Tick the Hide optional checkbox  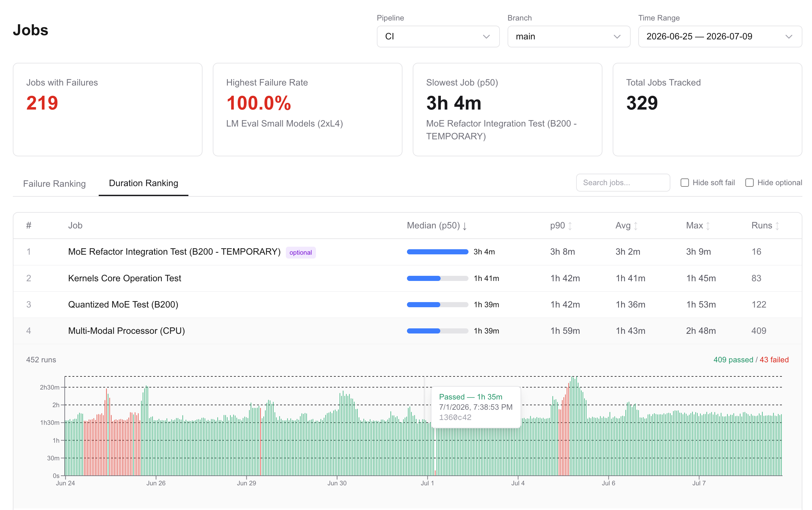tap(749, 183)
